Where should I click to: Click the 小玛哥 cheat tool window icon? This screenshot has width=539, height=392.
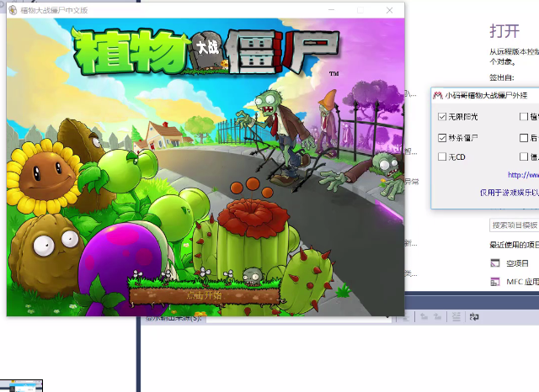tap(438, 95)
